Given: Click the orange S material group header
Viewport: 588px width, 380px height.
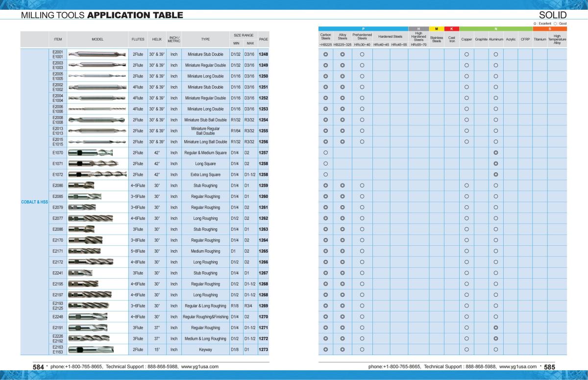Looking at the screenshot, I should tap(549, 29).
